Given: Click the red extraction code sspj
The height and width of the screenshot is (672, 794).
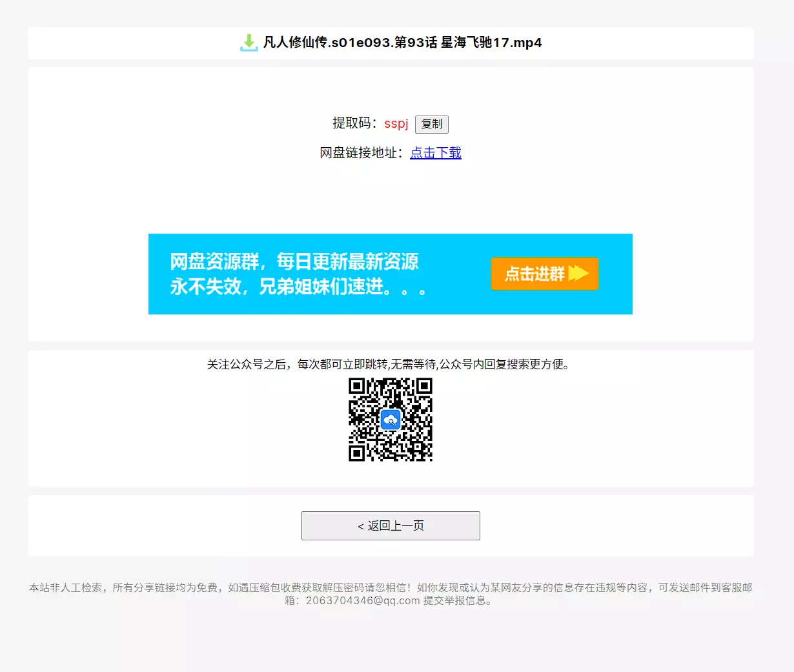Looking at the screenshot, I should (396, 123).
